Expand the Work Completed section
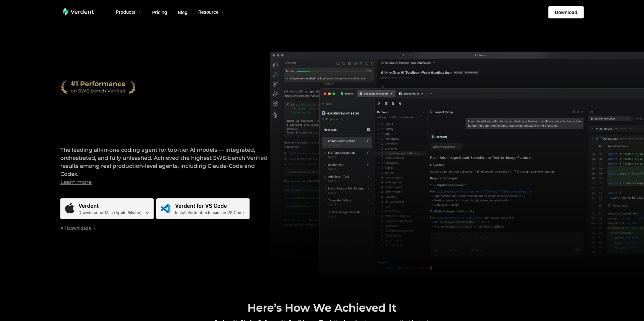The height and width of the screenshot is (321, 644). click(x=446, y=147)
